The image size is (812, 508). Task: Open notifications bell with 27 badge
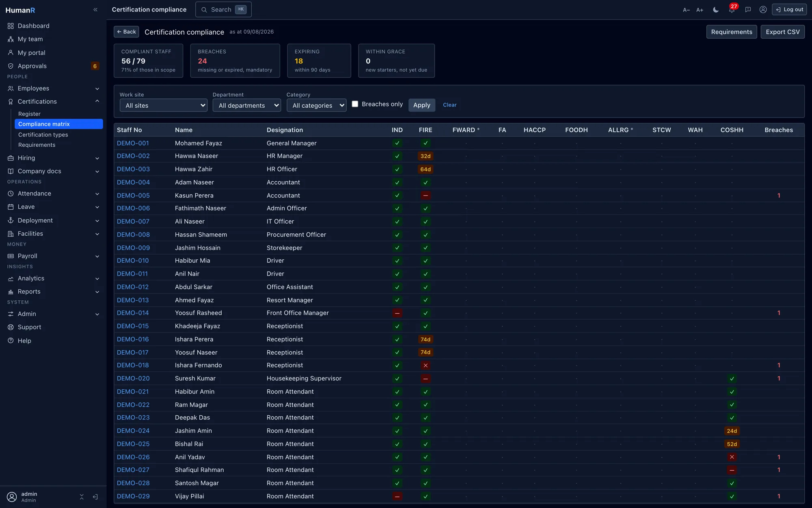[732, 10]
